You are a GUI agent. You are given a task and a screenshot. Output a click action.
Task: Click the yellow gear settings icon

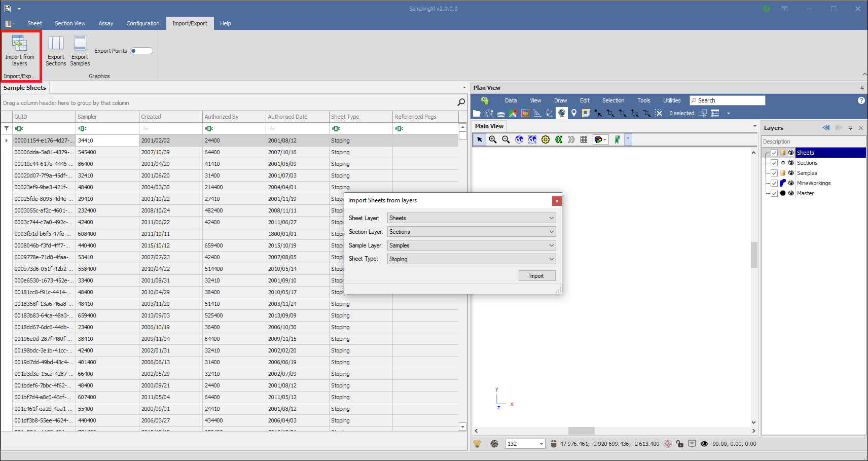[546, 139]
